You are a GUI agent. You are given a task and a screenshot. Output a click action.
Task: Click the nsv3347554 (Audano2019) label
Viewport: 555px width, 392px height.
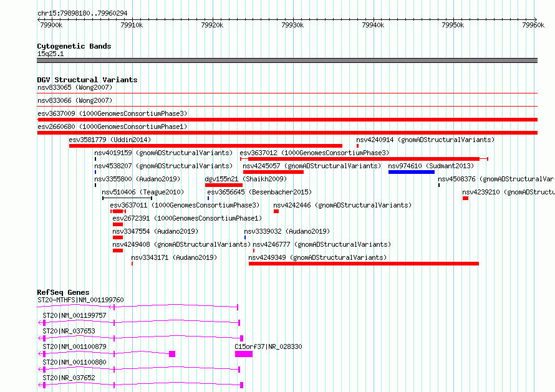pyautogui.click(x=155, y=231)
